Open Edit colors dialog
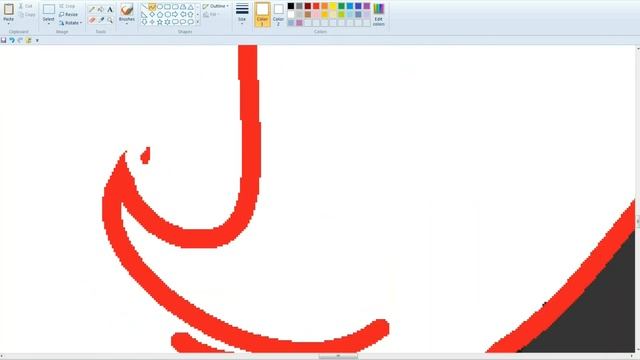 pyautogui.click(x=378, y=14)
